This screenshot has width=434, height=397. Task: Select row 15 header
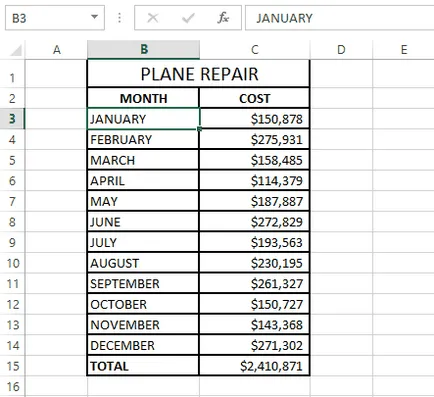click(12, 366)
